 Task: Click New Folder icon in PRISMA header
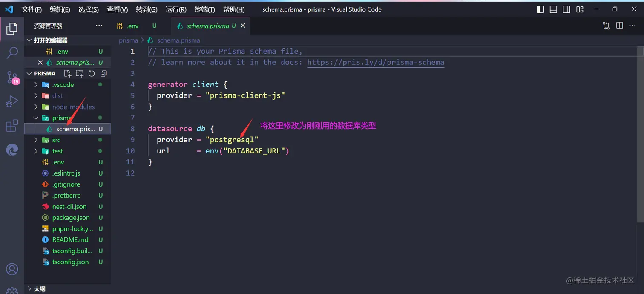click(79, 73)
